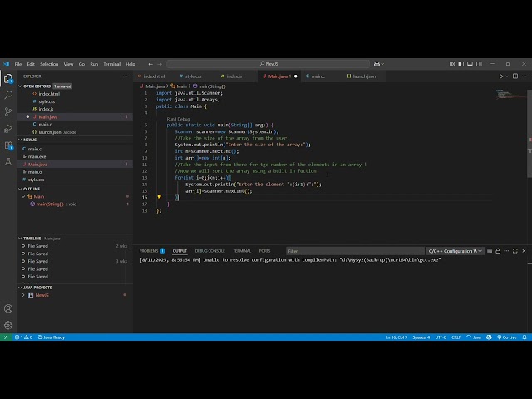Open the File menu
This screenshot has width=532, height=399.
[x=18, y=64]
